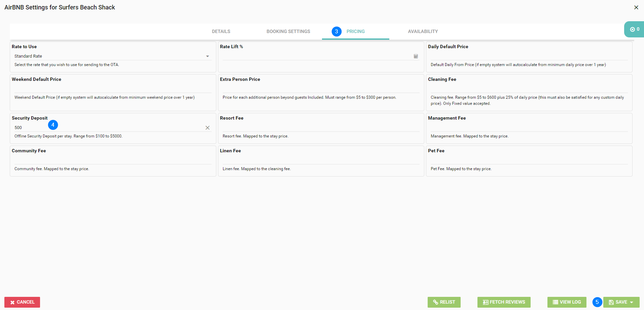644x310 pixels.
Task: Click into the Resort Fee field
Action: 321,127
